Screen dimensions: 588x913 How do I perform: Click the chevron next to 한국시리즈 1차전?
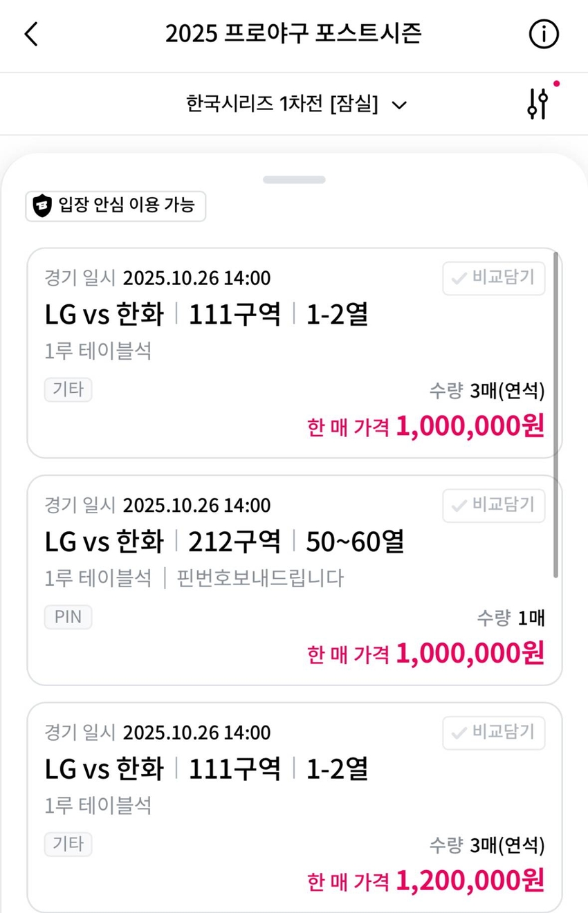tap(399, 105)
